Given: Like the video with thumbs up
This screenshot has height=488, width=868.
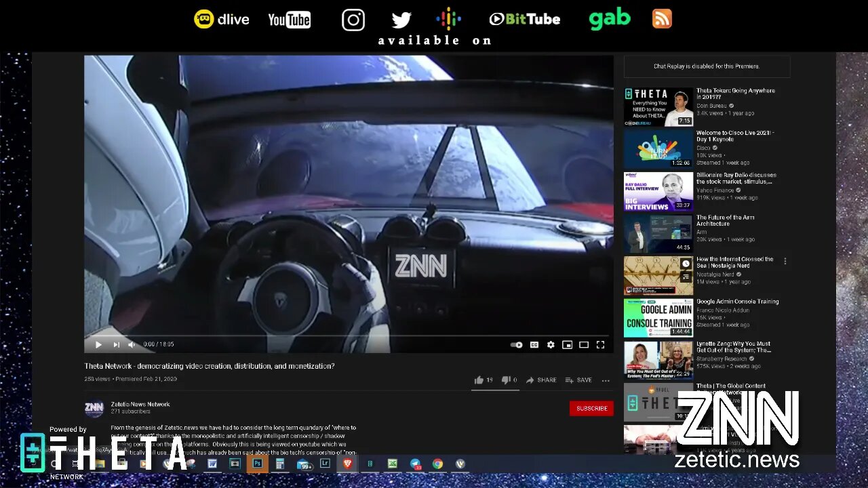Looking at the screenshot, I should pyautogui.click(x=484, y=380).
